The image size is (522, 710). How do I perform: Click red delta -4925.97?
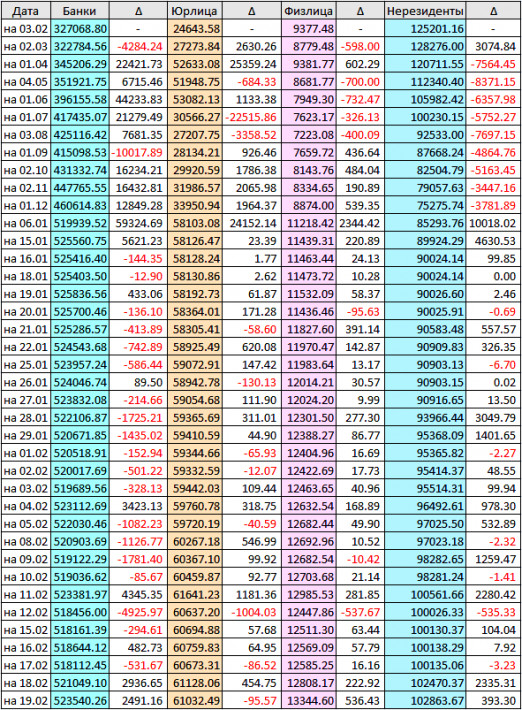click(139, 613)
